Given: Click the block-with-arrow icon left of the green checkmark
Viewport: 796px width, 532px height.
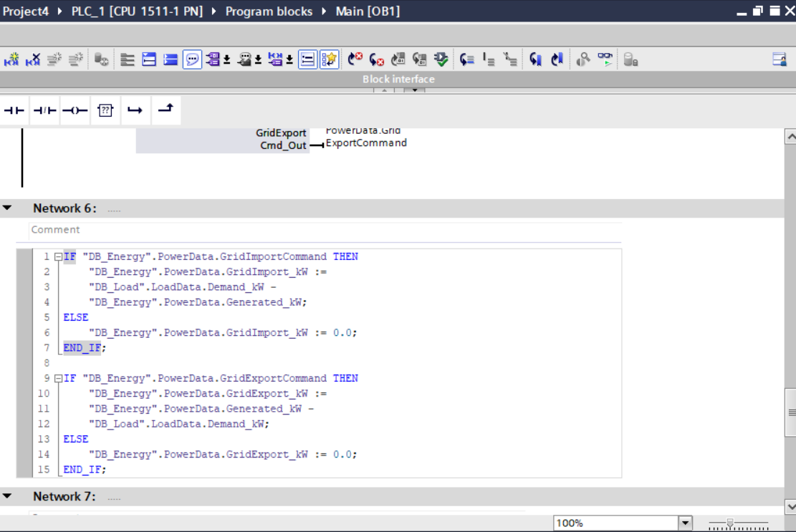Looking at the screenshot, I should click(x=419, y=59).
